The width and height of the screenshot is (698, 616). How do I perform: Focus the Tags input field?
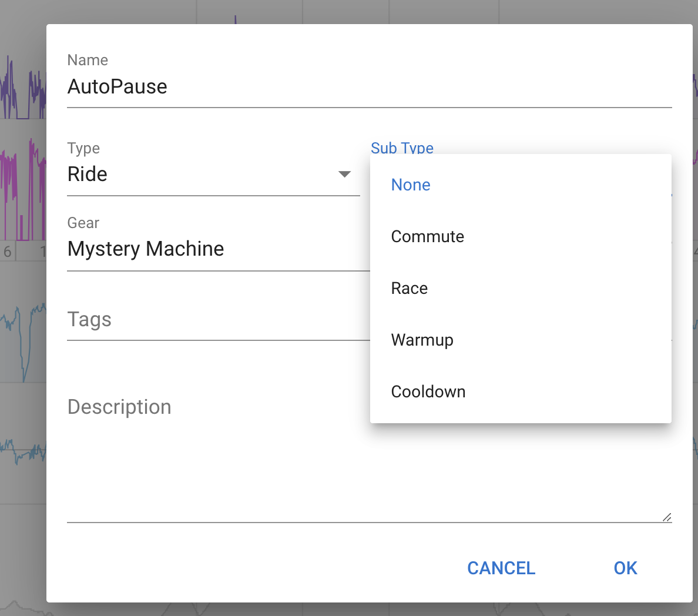click(x=218, y=320)
